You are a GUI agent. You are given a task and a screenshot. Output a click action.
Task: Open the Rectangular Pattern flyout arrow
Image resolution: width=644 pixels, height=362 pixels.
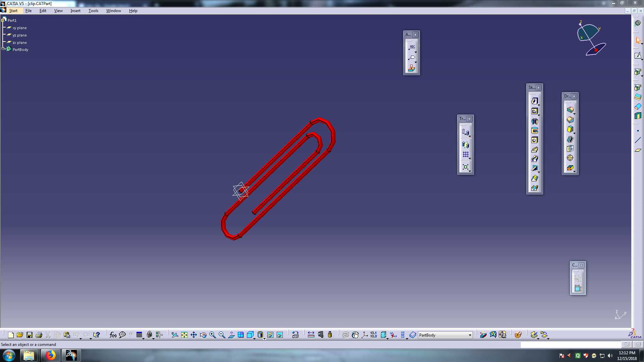[470, 159]
